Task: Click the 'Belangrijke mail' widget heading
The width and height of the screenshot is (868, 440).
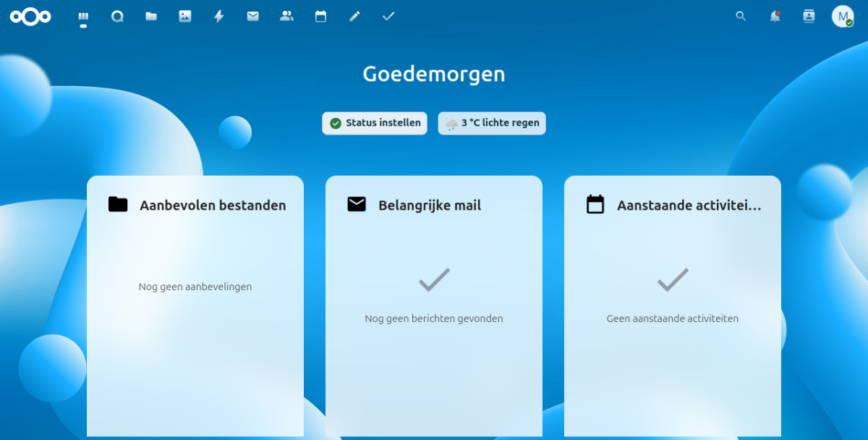Action: [429, 206]
